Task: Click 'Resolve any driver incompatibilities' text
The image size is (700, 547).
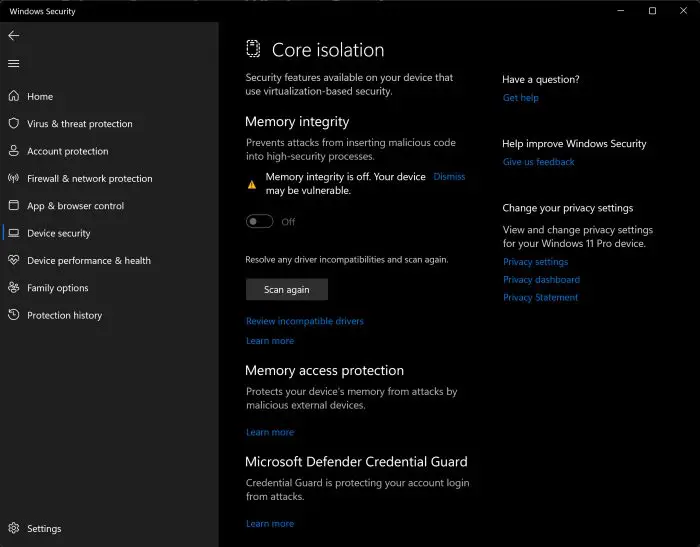Action: point(346,259)
